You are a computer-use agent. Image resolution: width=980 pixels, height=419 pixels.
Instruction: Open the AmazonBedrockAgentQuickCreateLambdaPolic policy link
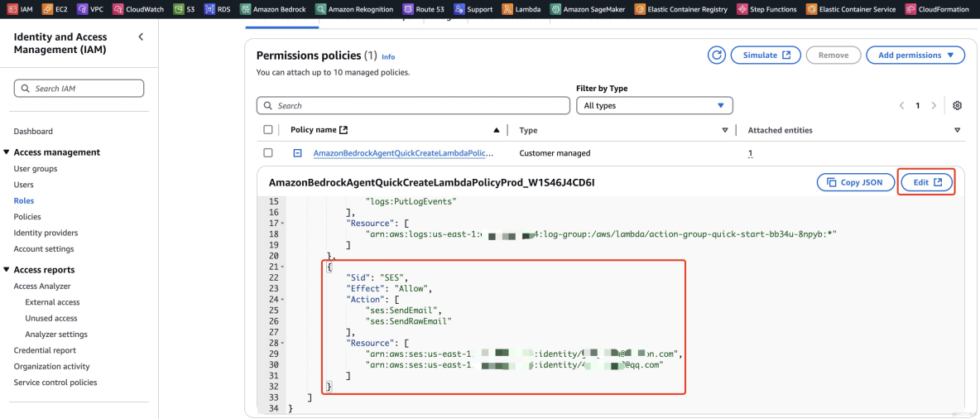[x=403, y=152]
